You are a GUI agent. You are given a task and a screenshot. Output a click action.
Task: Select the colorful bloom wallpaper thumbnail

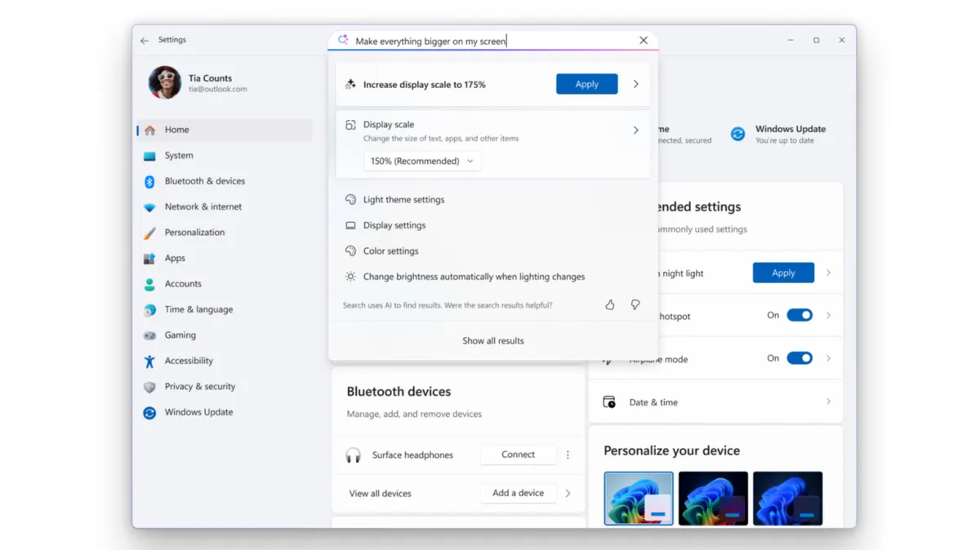tap(639, 498)
